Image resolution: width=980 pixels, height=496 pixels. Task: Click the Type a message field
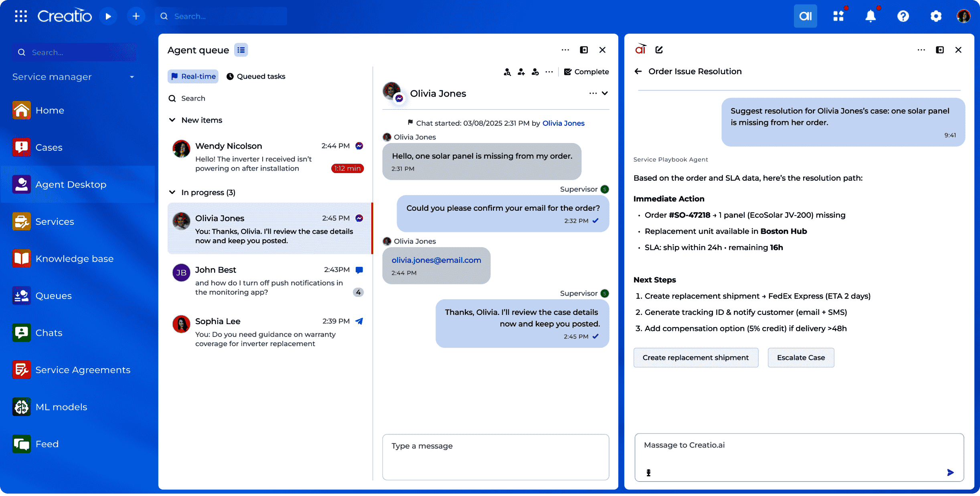(495, 457)
